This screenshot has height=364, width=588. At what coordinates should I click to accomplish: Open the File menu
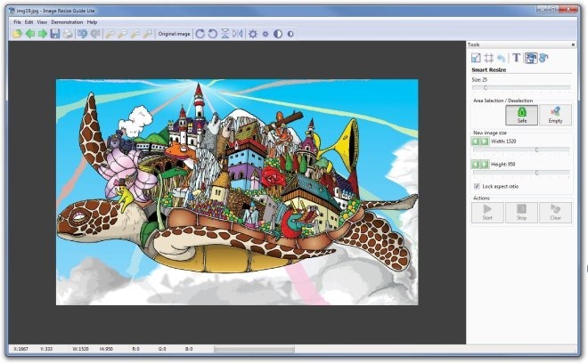click(17, 22)
